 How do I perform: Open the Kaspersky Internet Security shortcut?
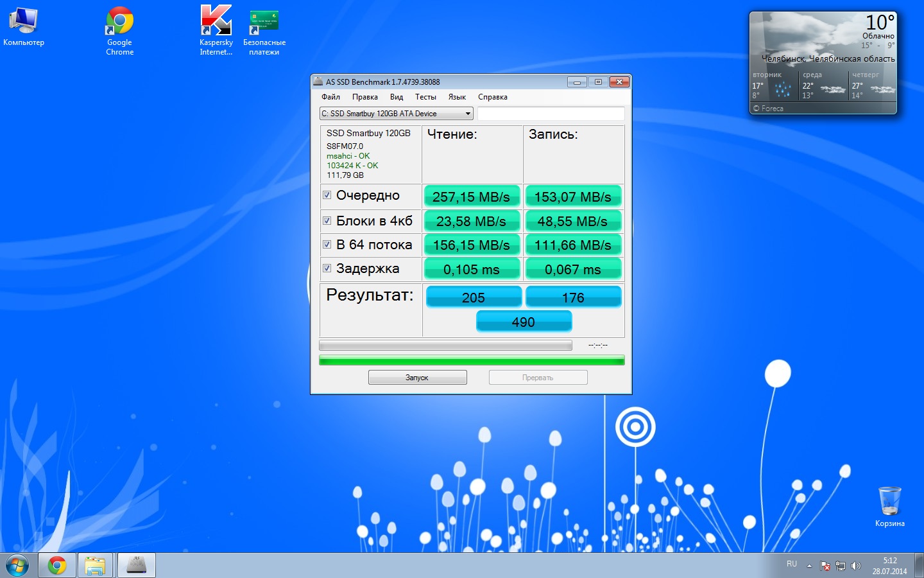click(216, 31)
